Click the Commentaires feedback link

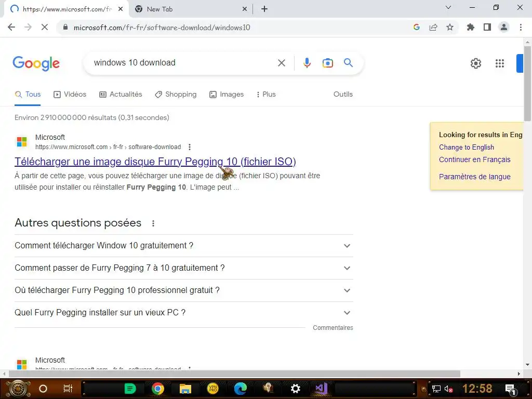pos(333,328)
